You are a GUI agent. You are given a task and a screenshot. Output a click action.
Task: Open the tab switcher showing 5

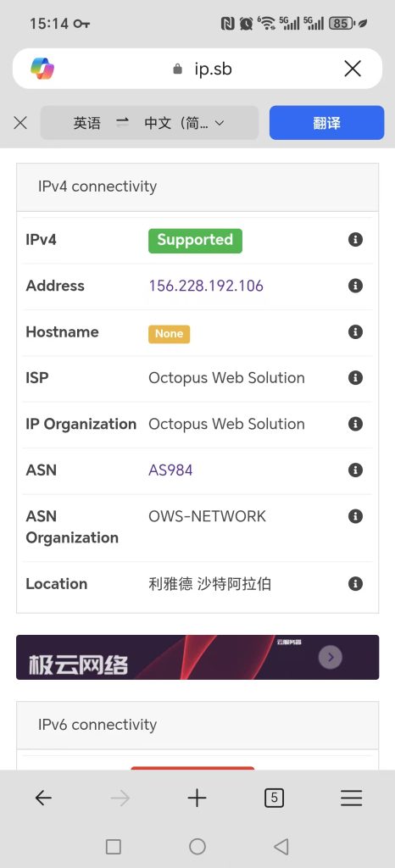275,798
